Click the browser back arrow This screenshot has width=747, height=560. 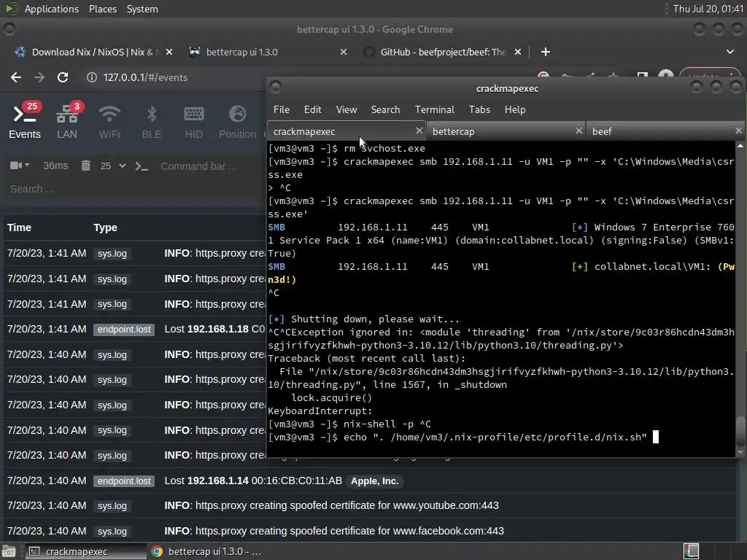[x=16, y=77]
